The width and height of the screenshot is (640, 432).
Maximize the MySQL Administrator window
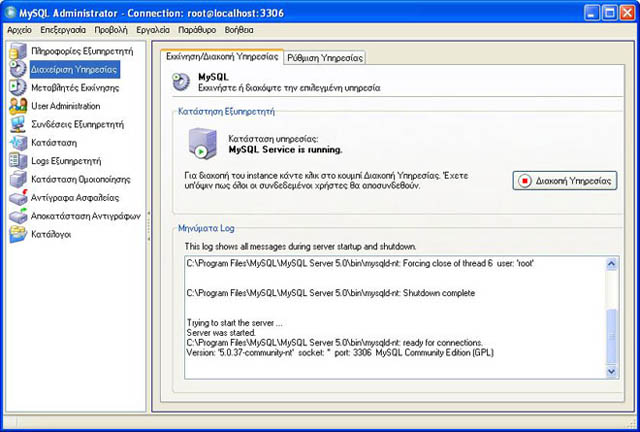coord(610,13)
